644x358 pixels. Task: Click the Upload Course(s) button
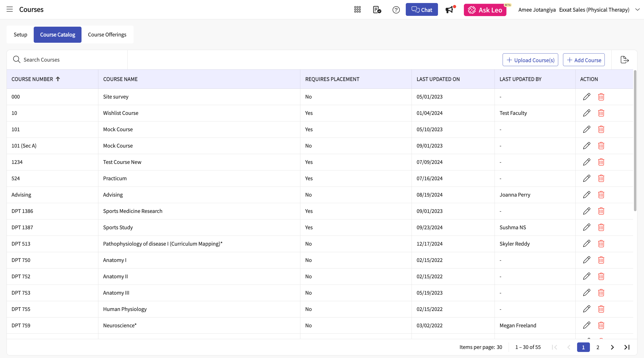pos(530,60)
